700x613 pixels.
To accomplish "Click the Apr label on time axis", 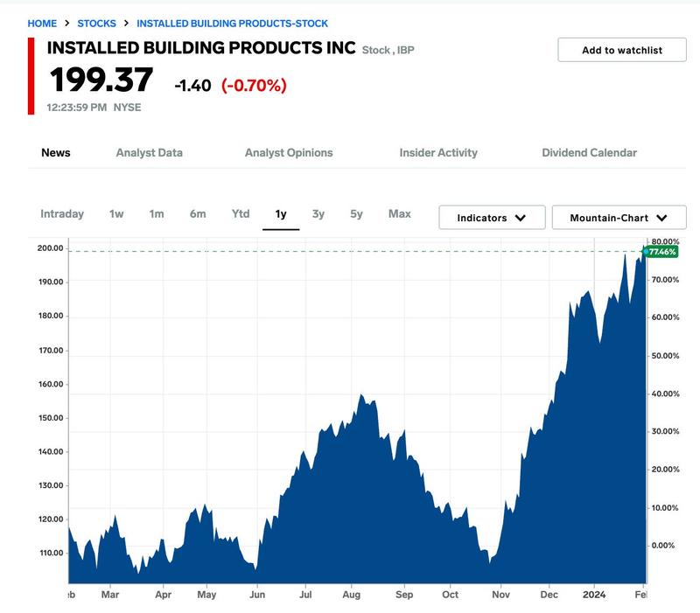I will 164,596.
